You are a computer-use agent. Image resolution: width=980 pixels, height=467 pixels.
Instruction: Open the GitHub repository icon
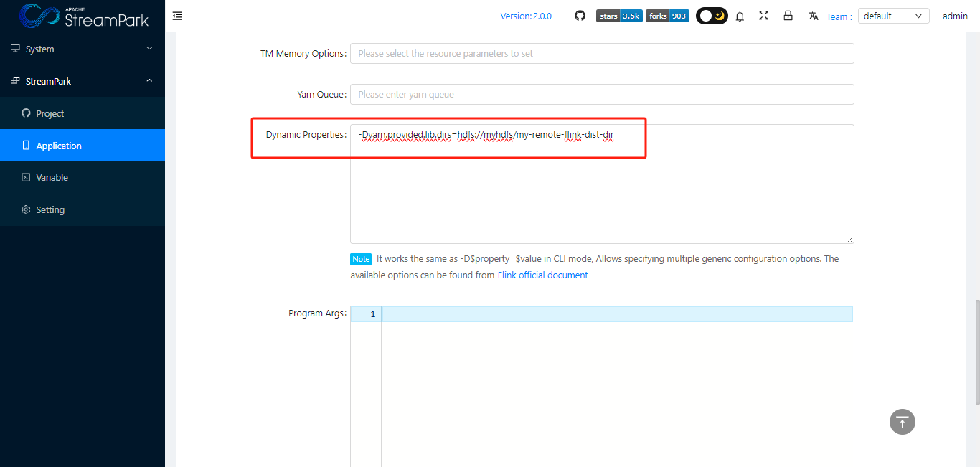click(x=580, y=16)
